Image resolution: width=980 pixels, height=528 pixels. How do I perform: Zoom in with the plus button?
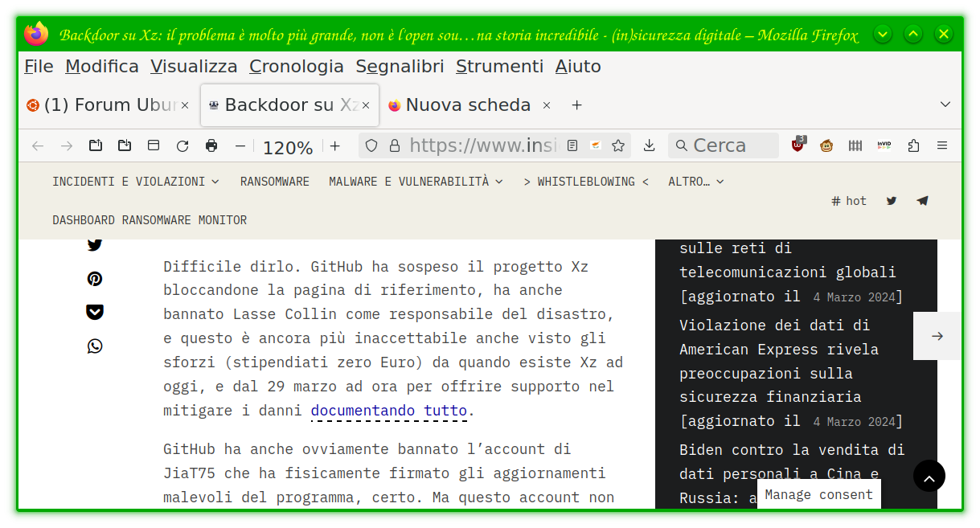coord(335,145)
